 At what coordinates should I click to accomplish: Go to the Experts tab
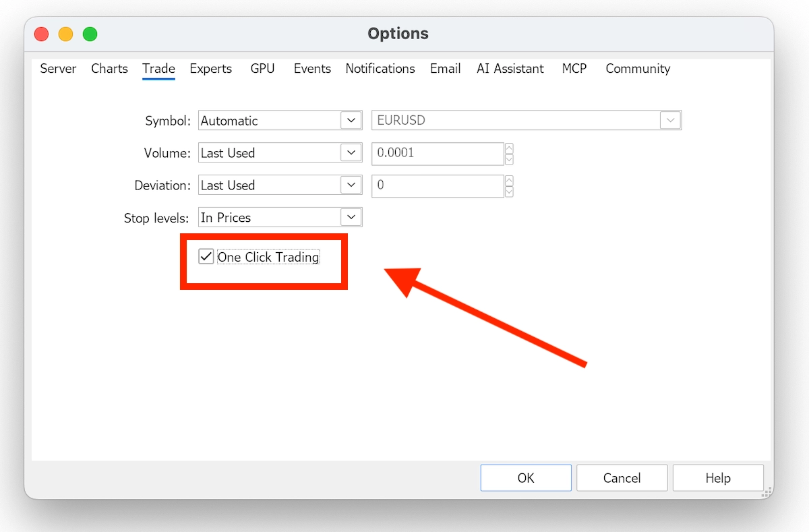210,69
